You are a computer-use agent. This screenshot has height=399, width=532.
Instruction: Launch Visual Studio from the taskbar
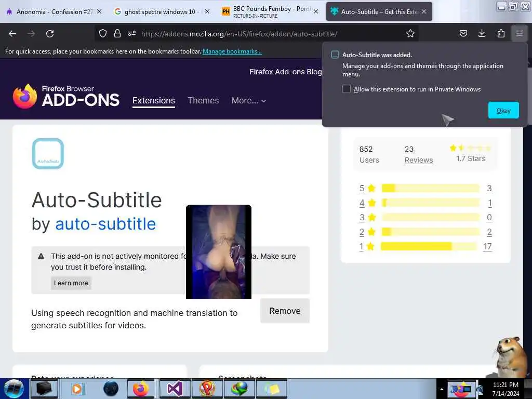[x=174, y=389]
